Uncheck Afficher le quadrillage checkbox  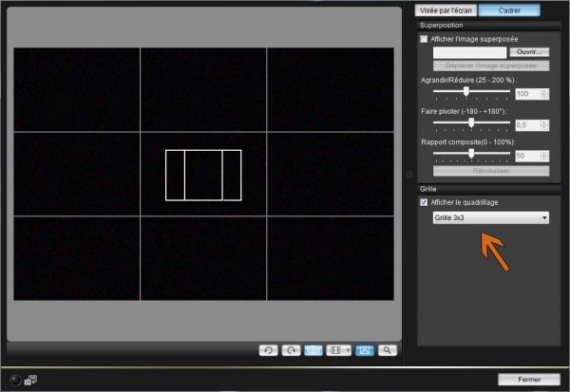coord(424,202)
